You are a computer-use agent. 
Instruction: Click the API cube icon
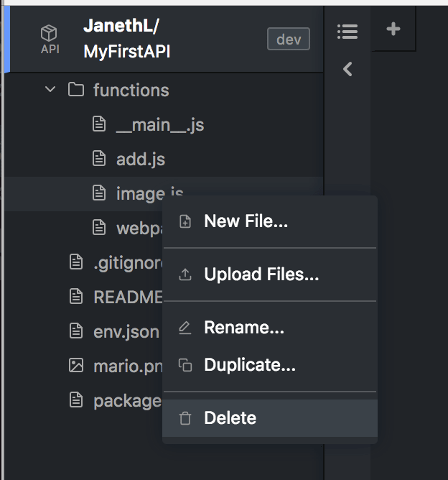pos(49,33)
